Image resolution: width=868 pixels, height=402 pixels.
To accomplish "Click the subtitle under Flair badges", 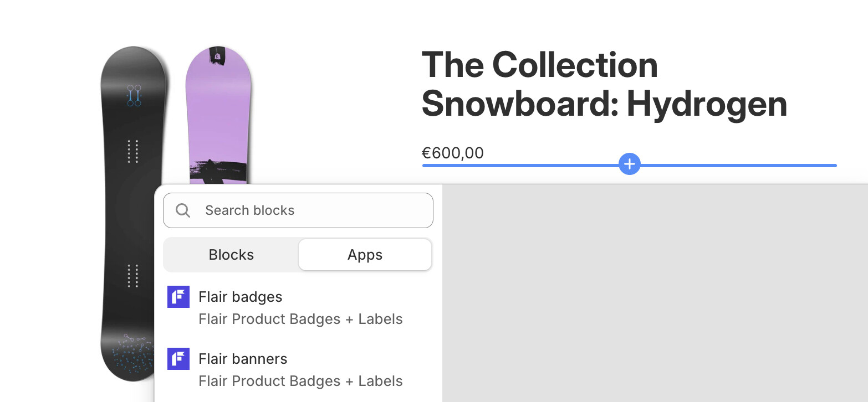I will (300, 319).
